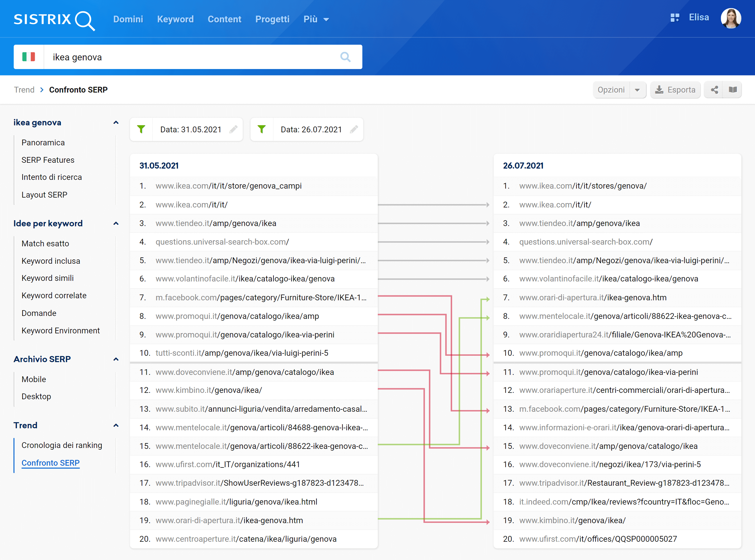Click www.paginegialle.it result at left position 18

236,502
